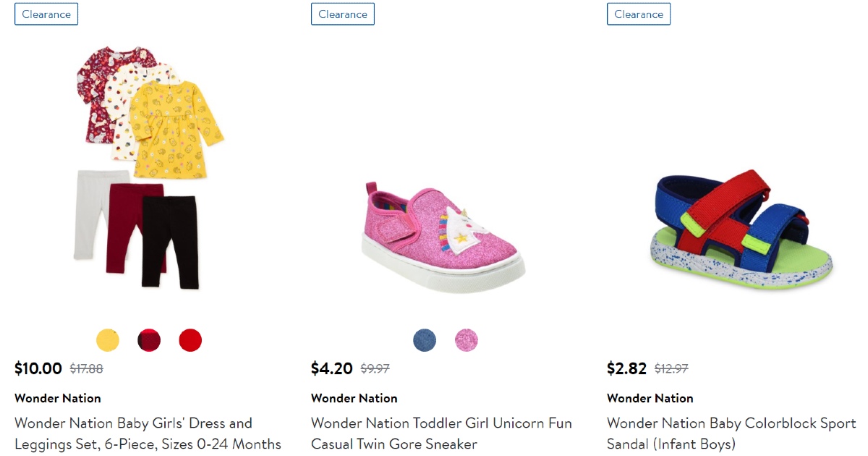Click the $2.82 sandal price
The width and height of the screenshot is (868, 456).
click(627, 368)
